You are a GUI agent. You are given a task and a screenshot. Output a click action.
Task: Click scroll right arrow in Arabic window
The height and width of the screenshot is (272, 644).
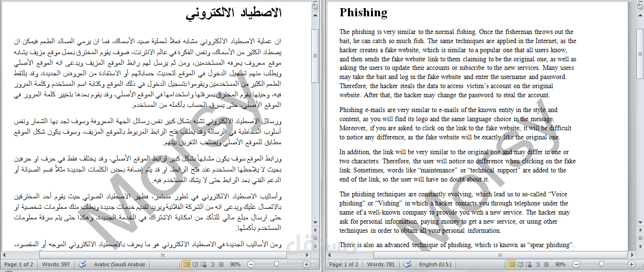pyautogui.click(x=307, y=255)
